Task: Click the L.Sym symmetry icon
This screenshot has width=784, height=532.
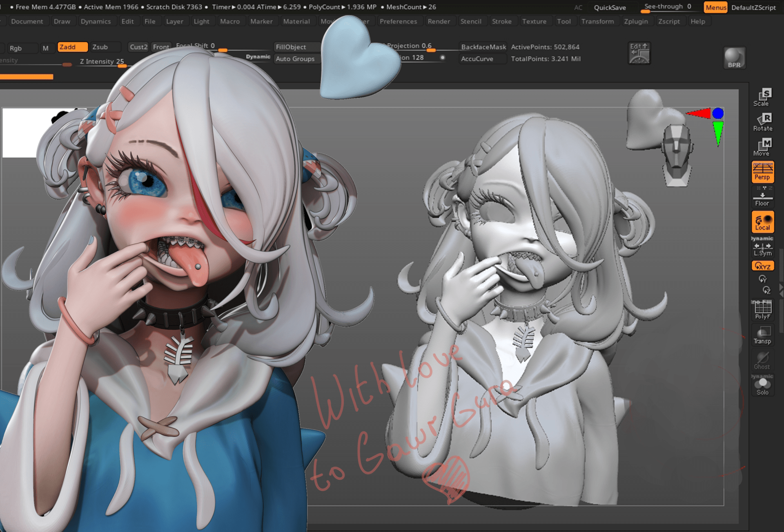Action: click(762, 249)
